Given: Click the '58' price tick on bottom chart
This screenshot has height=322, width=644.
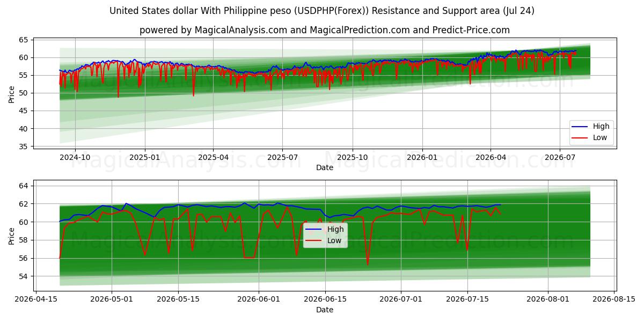Looking at the screenshot, I should tap(24, 240).
